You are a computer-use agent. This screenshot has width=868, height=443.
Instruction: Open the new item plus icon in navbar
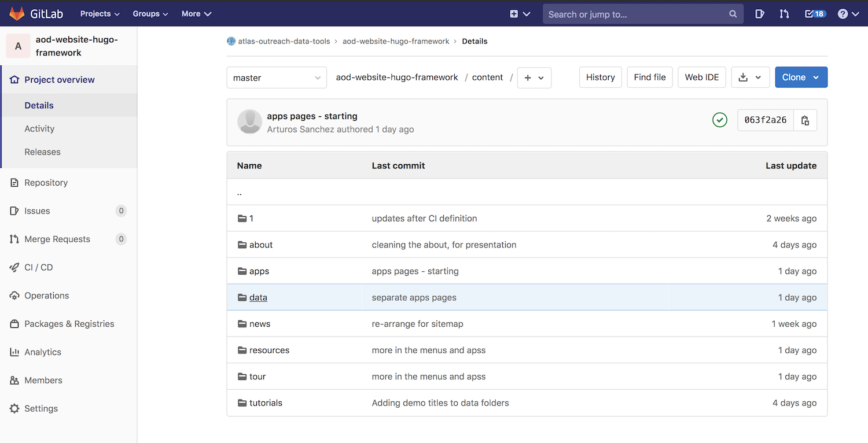pos(514,14)
